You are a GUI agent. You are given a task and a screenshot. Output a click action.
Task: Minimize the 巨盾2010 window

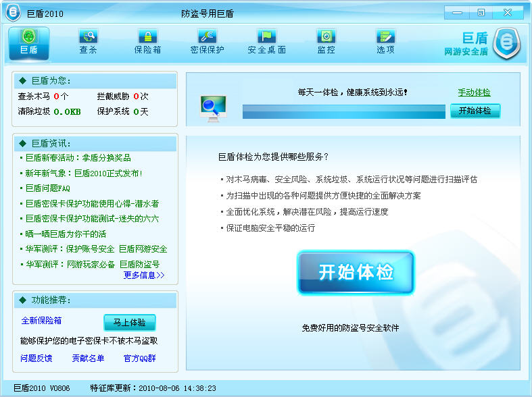coord(457,13)
